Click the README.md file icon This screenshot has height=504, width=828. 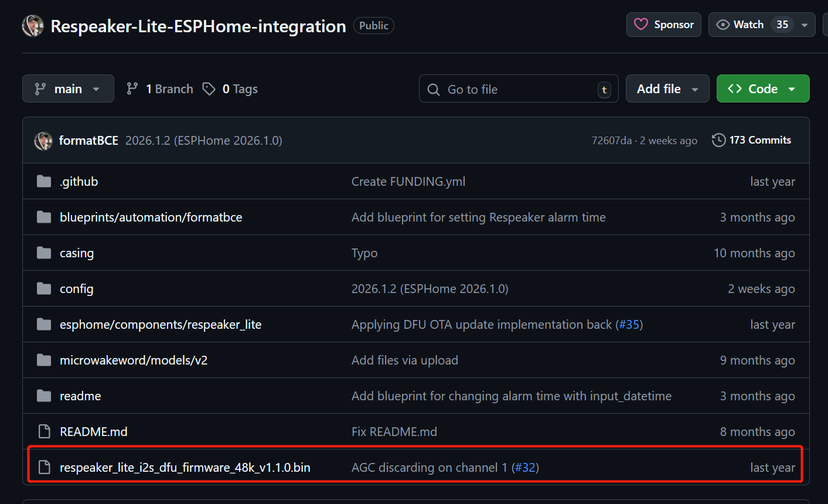[44, 432]
